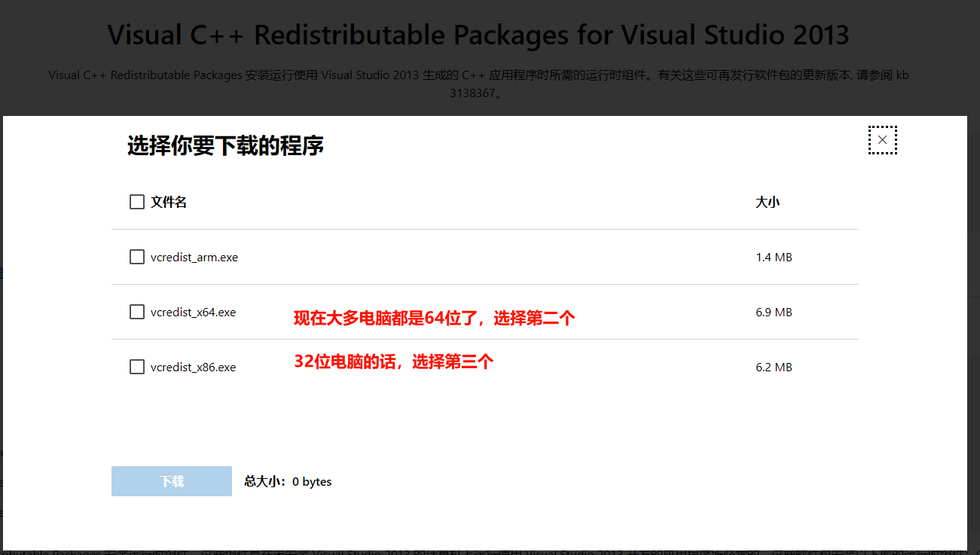Click the vcredist_arm.exe file name
Viewport: 980px width, 555px height.
[x=194, y=258]
